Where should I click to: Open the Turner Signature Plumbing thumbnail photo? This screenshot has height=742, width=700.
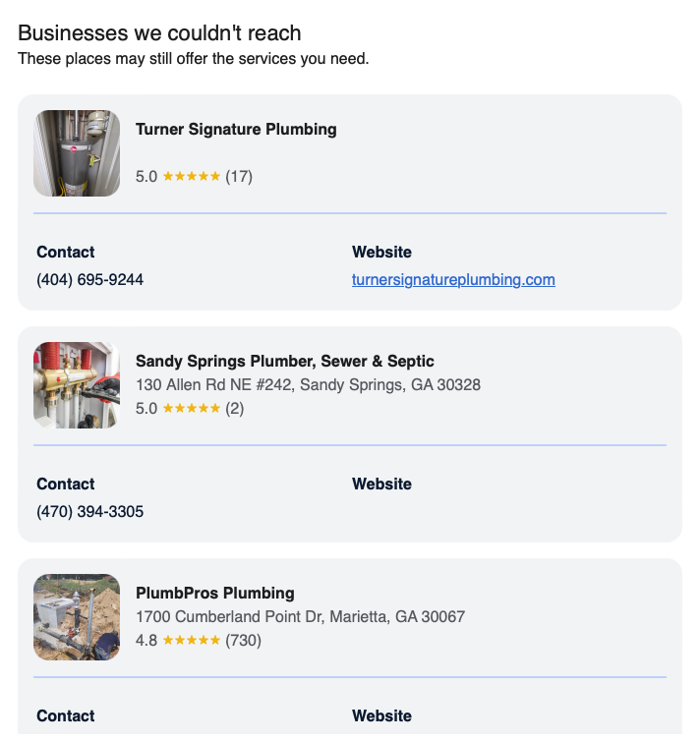point(77,153)
